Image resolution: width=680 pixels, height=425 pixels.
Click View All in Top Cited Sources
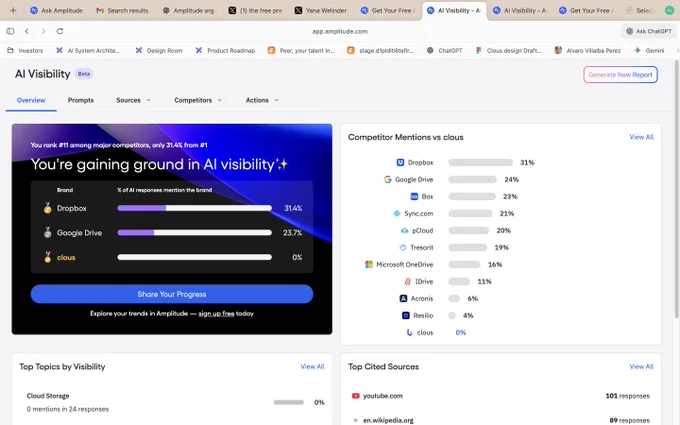(x=641, y=366)
